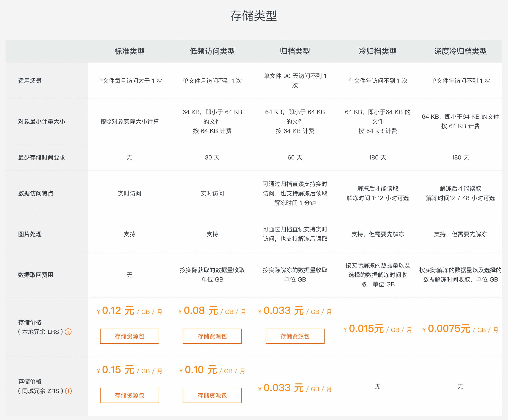The height and width of the screenshot is (420, 508).
Task: Click 按照对象实际大小计算 cell
Action: (129, 122)
